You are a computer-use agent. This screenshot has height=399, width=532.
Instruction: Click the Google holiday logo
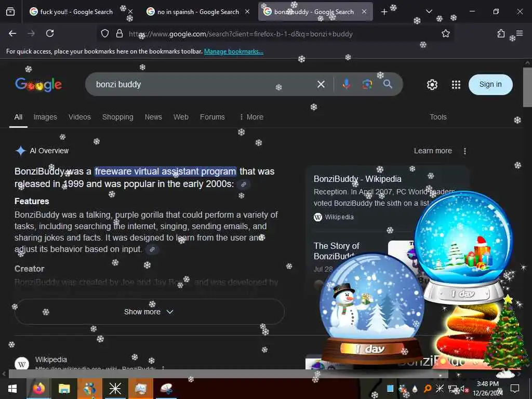[x=38, y=85]
